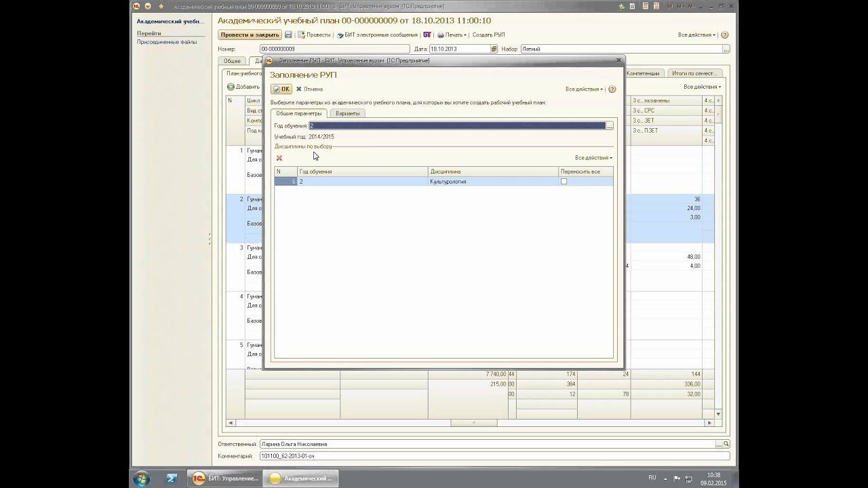Switch to Академический taskbar window

click(300, 478)
